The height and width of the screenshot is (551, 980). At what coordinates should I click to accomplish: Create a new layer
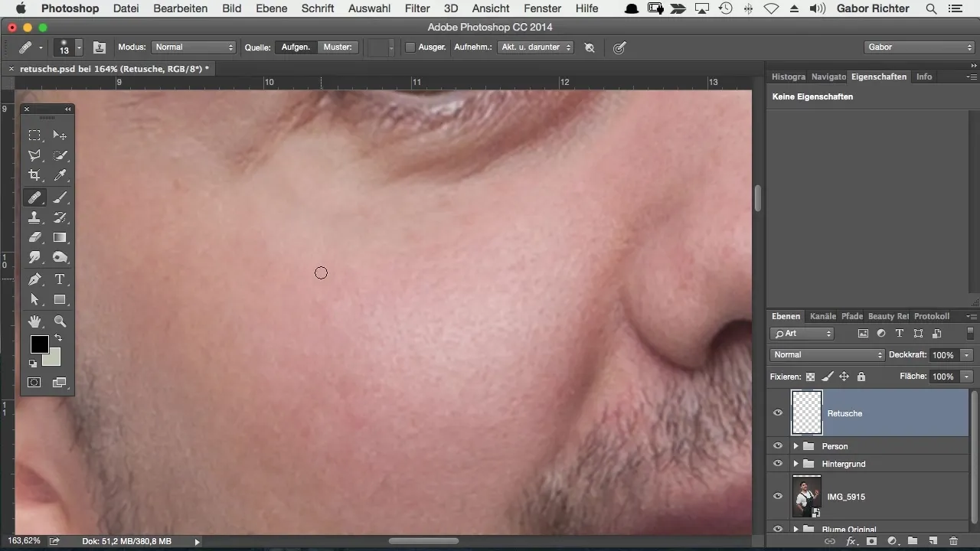click(933, 541)
